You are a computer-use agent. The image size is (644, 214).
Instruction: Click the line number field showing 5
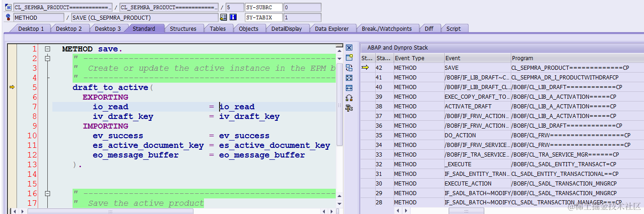[x=235, y=7]
